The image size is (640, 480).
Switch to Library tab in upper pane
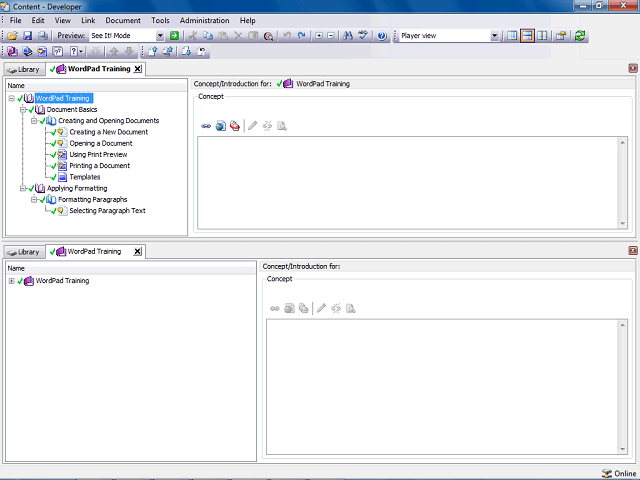click(x=24, y=69)
